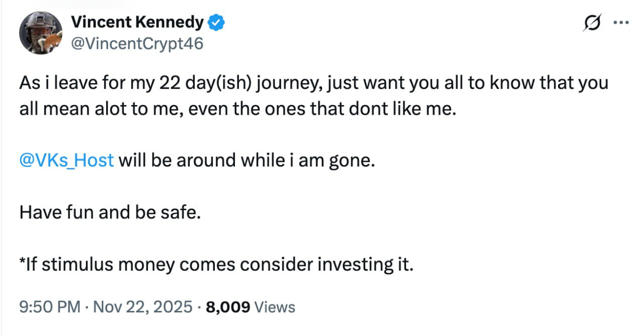
Task: Click the phrase "22 day(ish)" in the tweet
Action: click(x=198, y=82)
